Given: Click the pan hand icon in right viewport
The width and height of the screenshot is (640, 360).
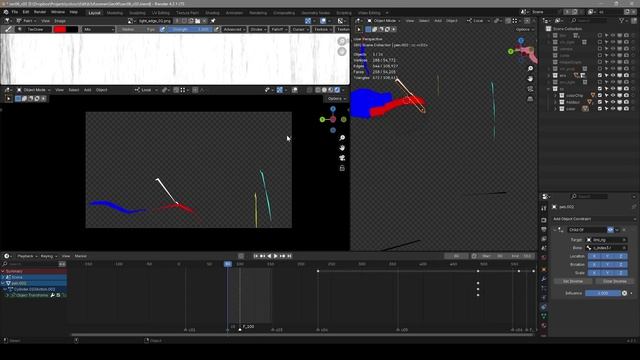Looking at the screenshot, I should pos(530,78).
